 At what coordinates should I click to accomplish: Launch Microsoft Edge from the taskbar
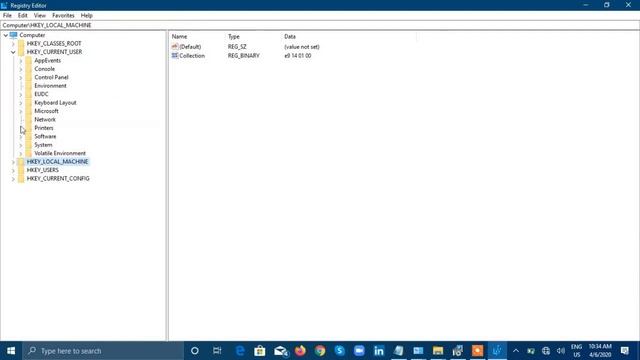point(240,351)
